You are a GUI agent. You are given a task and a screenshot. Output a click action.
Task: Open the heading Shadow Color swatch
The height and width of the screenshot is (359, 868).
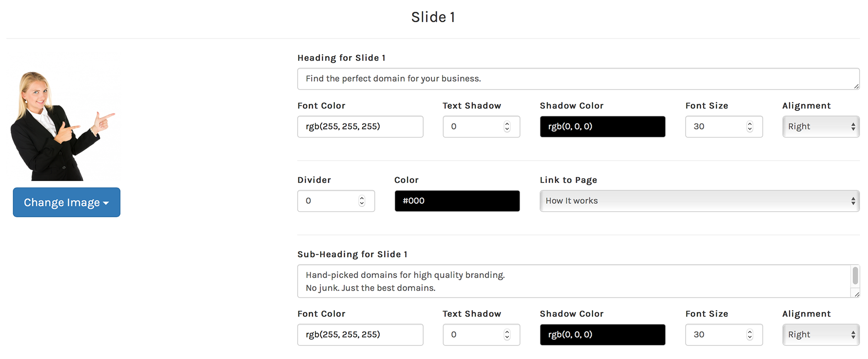(602, 127)
